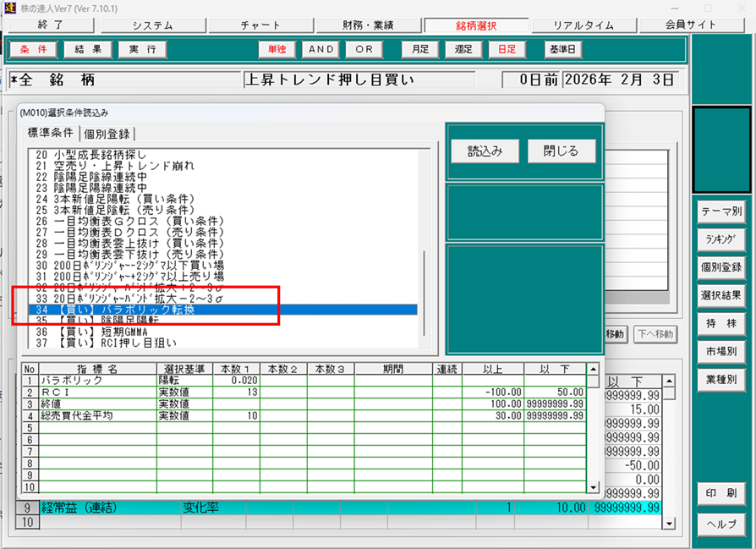
Task: Toggle the OR condition mode
Action: [x=364, y=49]
